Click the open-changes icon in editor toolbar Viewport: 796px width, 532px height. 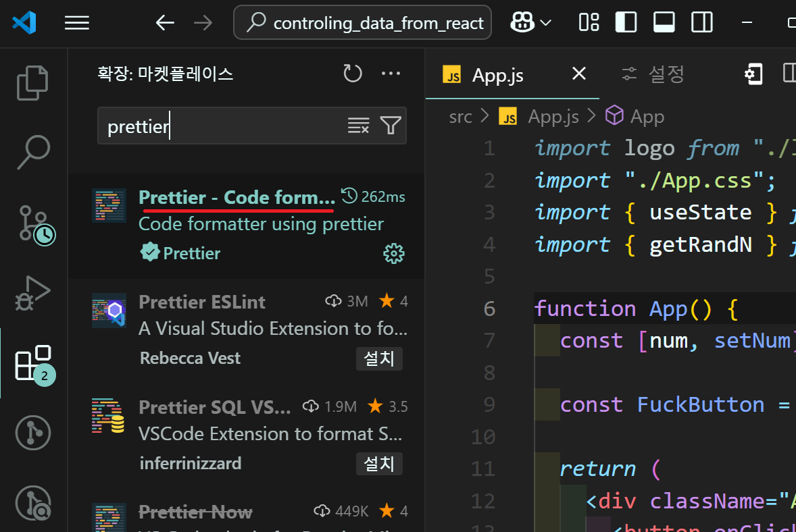tap(754, 74)
